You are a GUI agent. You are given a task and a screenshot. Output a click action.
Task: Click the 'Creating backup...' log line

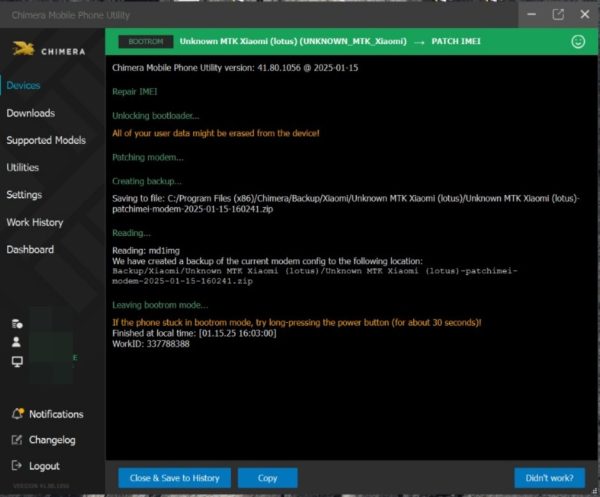click(147, 181)
